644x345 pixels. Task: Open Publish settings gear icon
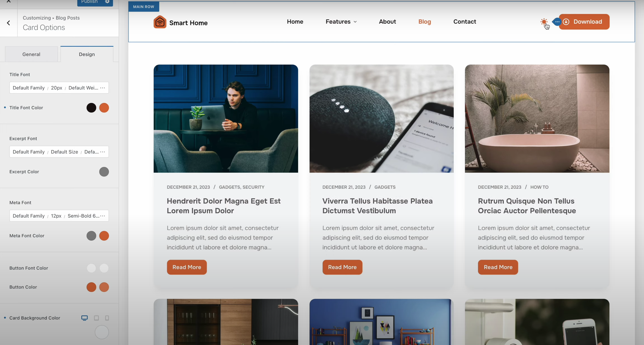(x=107, y=2)
